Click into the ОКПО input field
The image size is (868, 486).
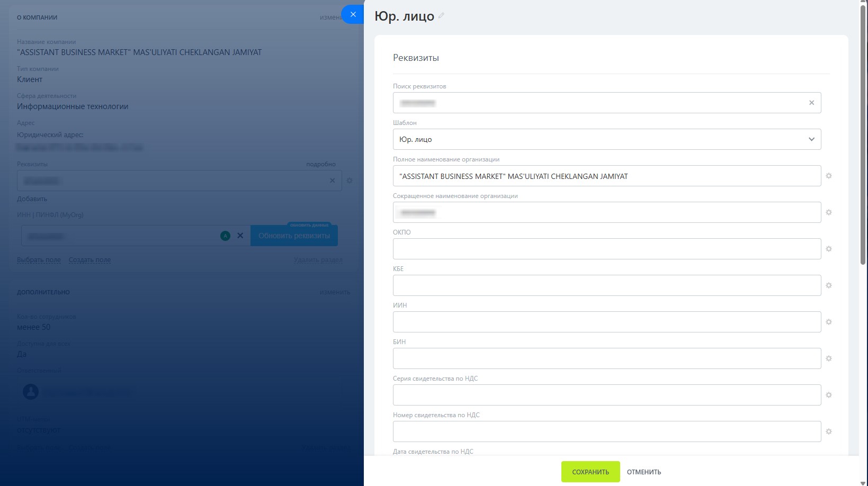click(607, 249)
